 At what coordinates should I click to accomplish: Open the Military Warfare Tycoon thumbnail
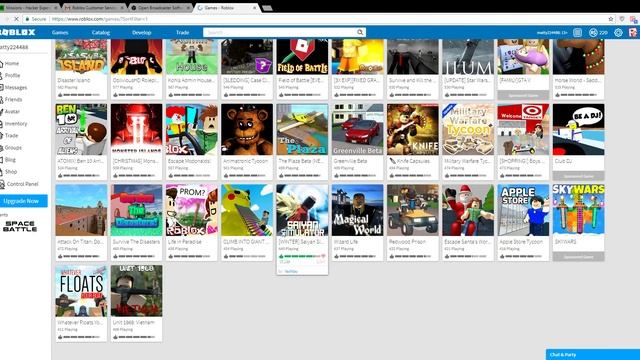click(468, 129)
